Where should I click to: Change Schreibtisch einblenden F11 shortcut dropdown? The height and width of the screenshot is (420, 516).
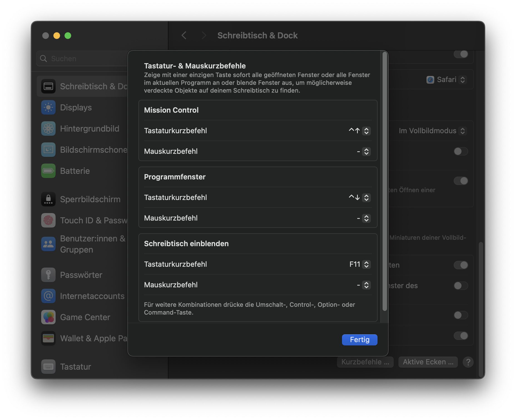click(x=366, y=265)
